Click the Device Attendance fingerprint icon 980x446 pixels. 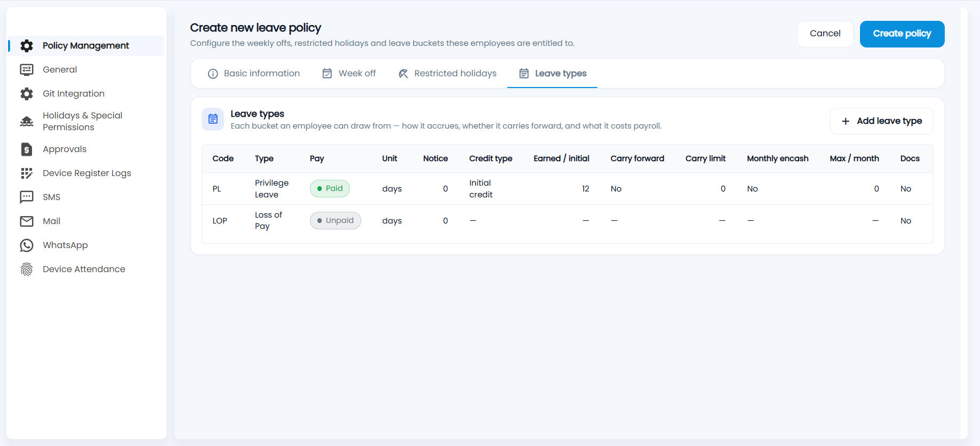(x=27, y=269)
